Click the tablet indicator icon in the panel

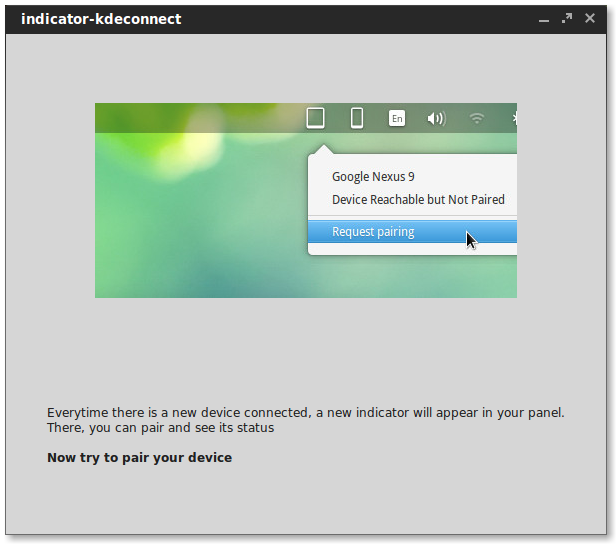[x=315, y=118]
